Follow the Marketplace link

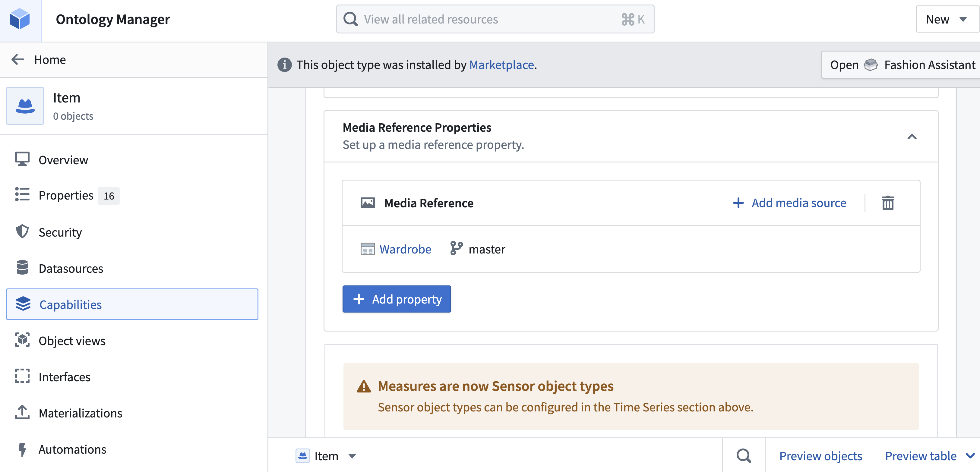tap(501, 65)
